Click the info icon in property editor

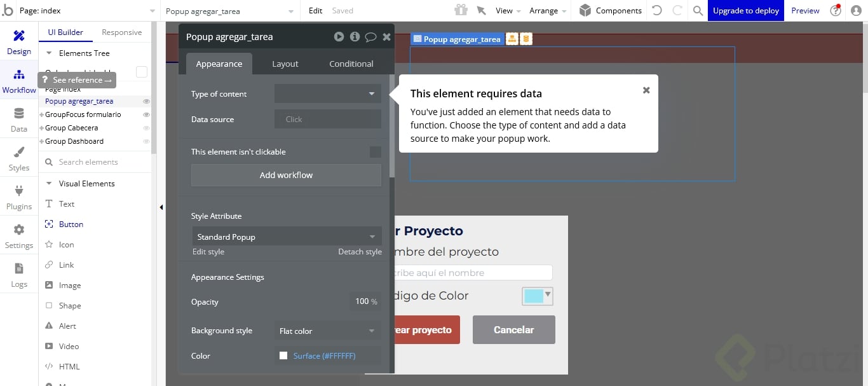tap(355, 37)
